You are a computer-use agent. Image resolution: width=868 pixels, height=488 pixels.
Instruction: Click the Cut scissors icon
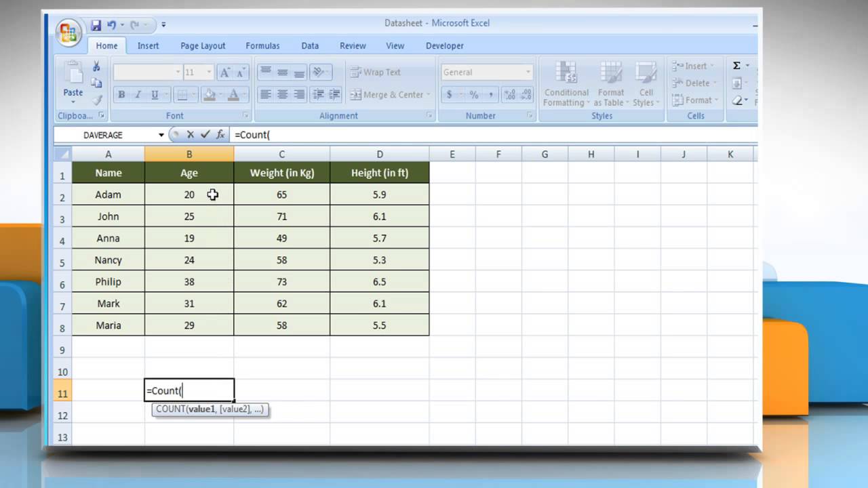pos(96,66)
